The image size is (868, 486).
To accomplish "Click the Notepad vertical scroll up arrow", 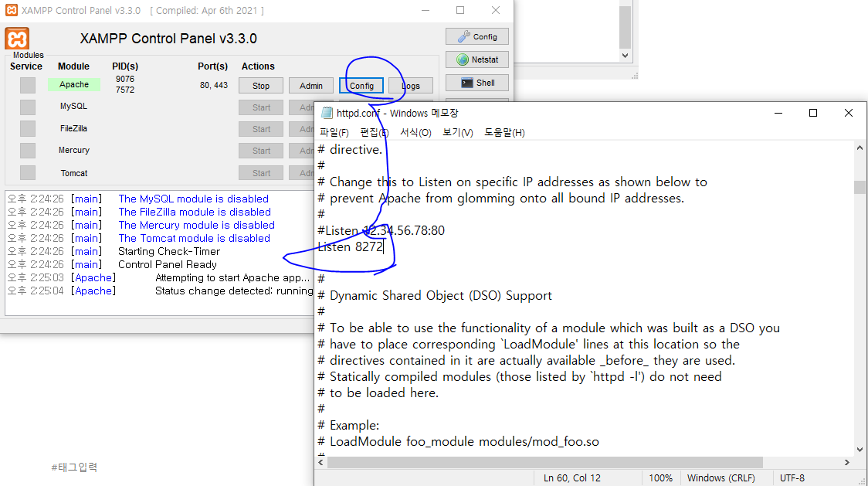I will click(860, 148).
